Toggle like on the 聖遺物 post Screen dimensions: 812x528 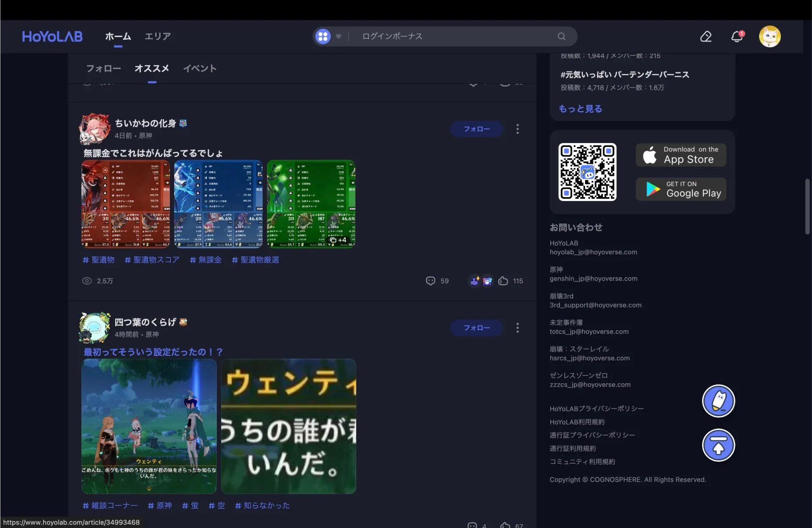tap(504, 281)
